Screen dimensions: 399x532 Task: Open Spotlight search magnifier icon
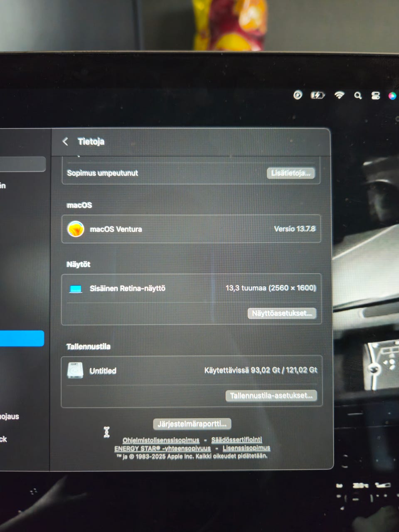click(358, 96)
